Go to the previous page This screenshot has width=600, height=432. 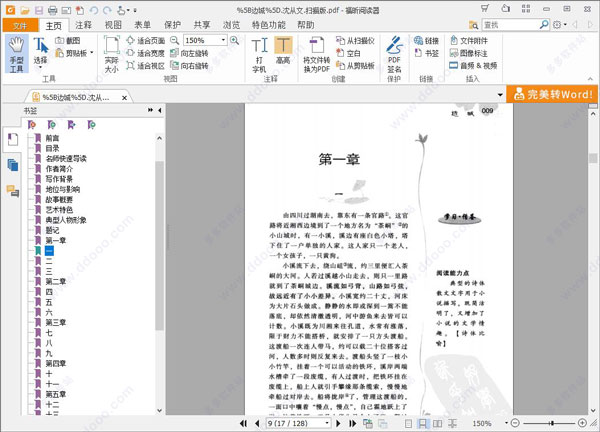point(257,423)
